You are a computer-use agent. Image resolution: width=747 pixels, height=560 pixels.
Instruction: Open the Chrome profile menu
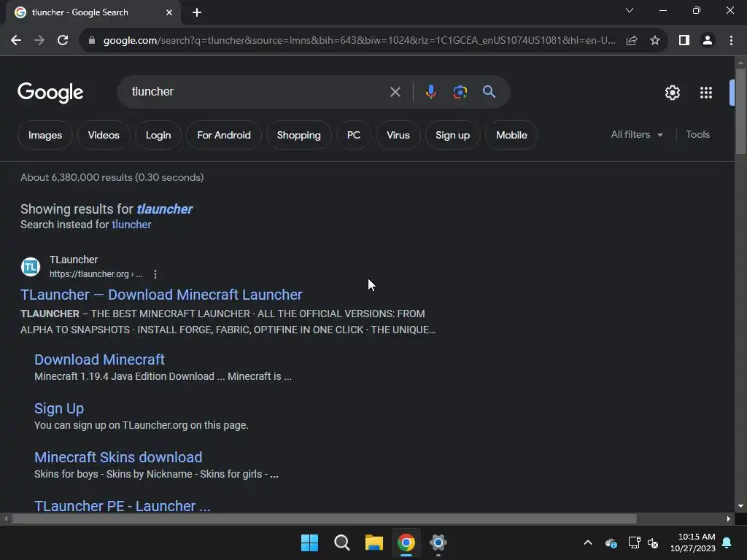tap(708, 41)
